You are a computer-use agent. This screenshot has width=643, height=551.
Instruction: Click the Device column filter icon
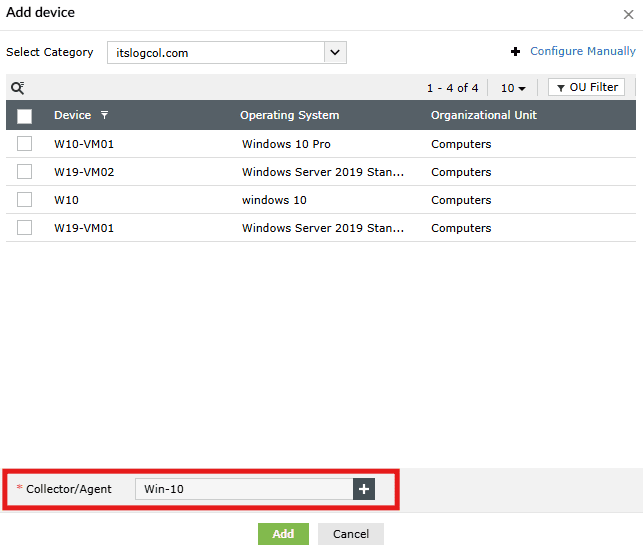point(105,115)
